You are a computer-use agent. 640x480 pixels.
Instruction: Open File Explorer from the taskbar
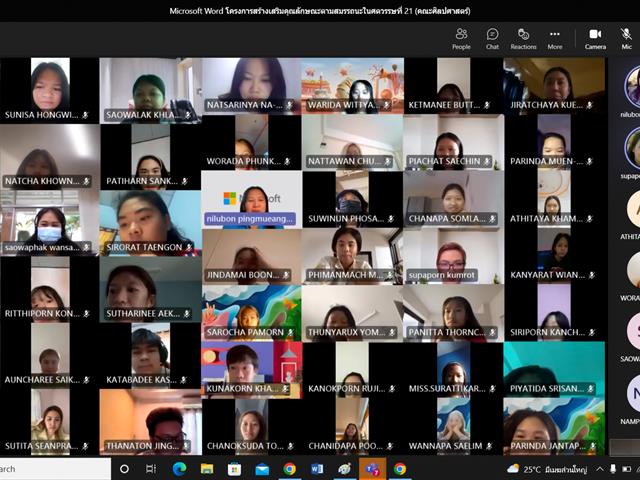[207, 469]
